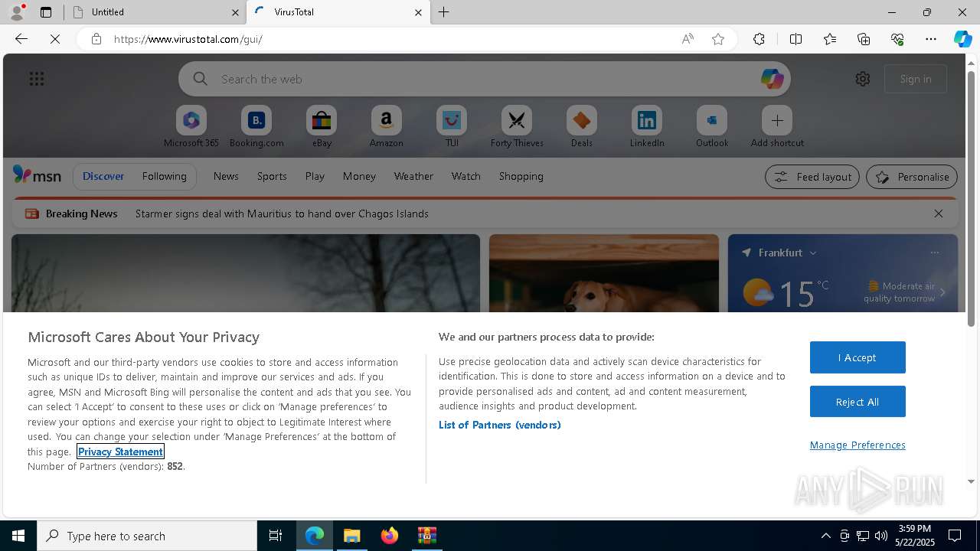Open the Play section
This screenshot has width=980, height=551.
(x=315, y=176)
